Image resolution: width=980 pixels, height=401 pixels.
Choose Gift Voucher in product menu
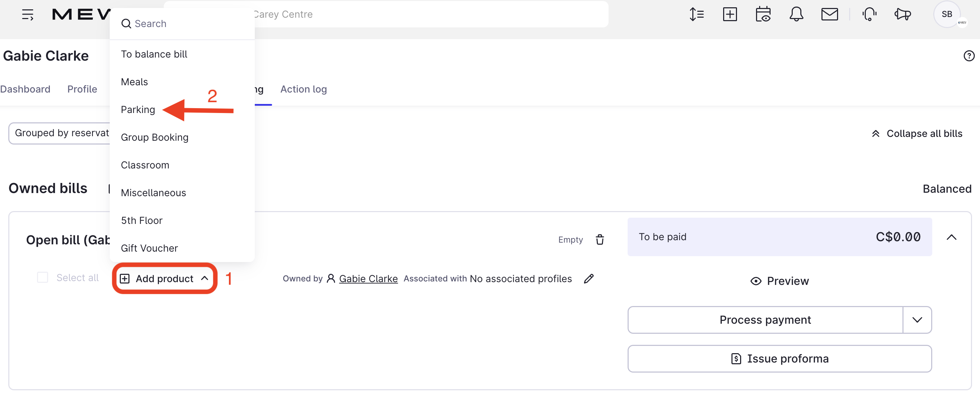click(x=149, y=248)
